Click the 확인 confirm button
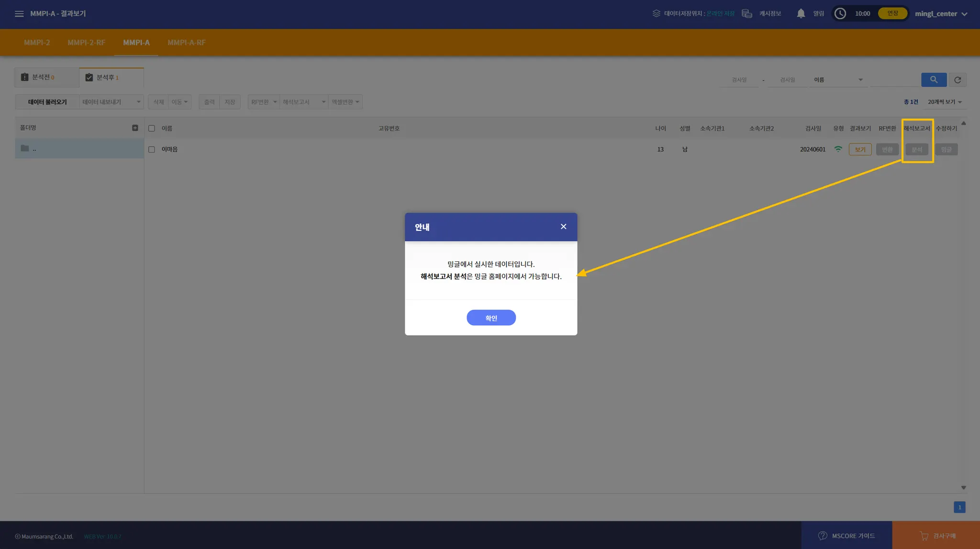The image size is (980, 549). (491, 318)
